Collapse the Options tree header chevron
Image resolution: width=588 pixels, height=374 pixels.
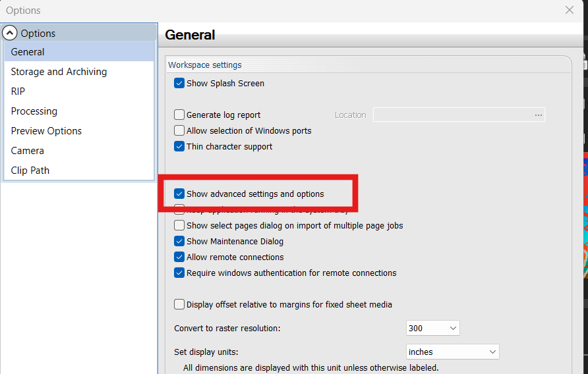(10, 33)
